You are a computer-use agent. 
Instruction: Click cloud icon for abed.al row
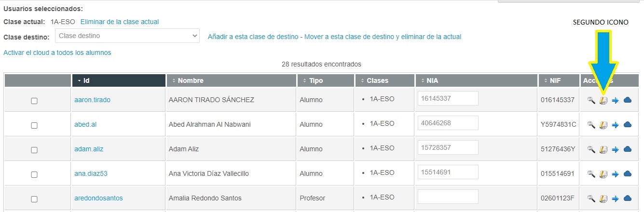point(628,124)
